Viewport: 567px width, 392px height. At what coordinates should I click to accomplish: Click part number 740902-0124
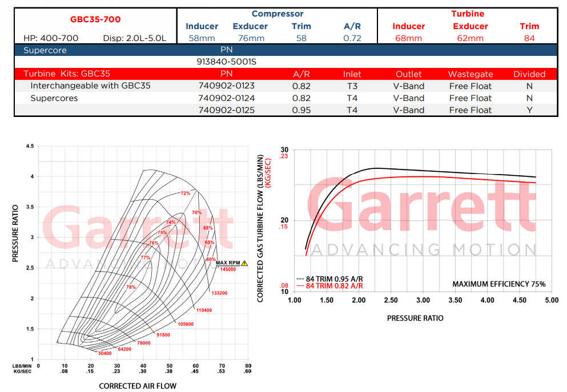(x=226, y=98)
